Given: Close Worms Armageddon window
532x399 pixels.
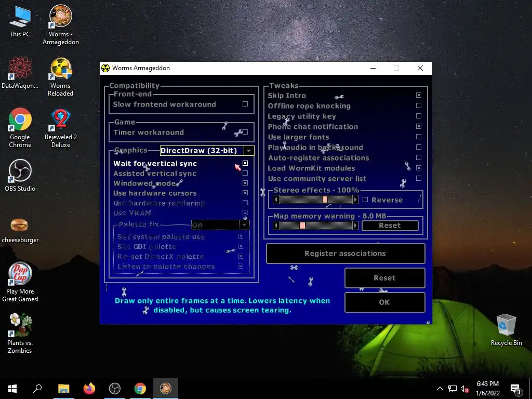Looking at the screenshot, I should [x=420, y=68].
